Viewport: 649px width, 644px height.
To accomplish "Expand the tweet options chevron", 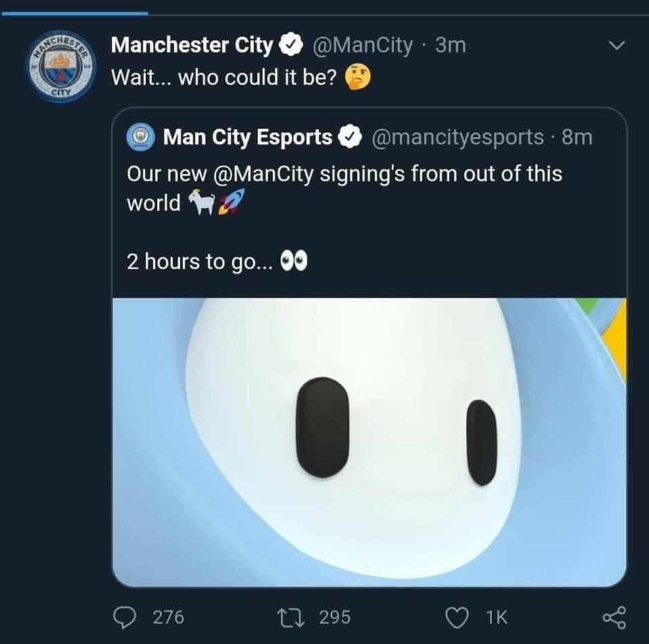I will [616, 46].
